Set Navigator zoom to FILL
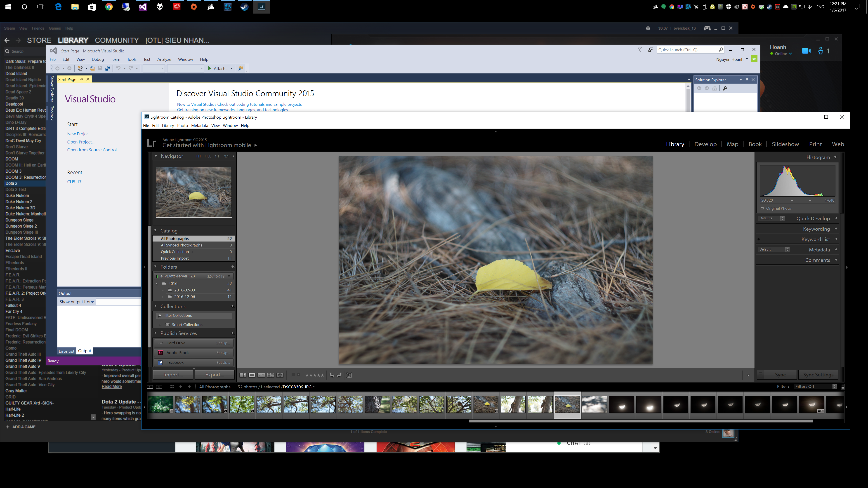Viewport: 868px width, 488px height. 208,156
